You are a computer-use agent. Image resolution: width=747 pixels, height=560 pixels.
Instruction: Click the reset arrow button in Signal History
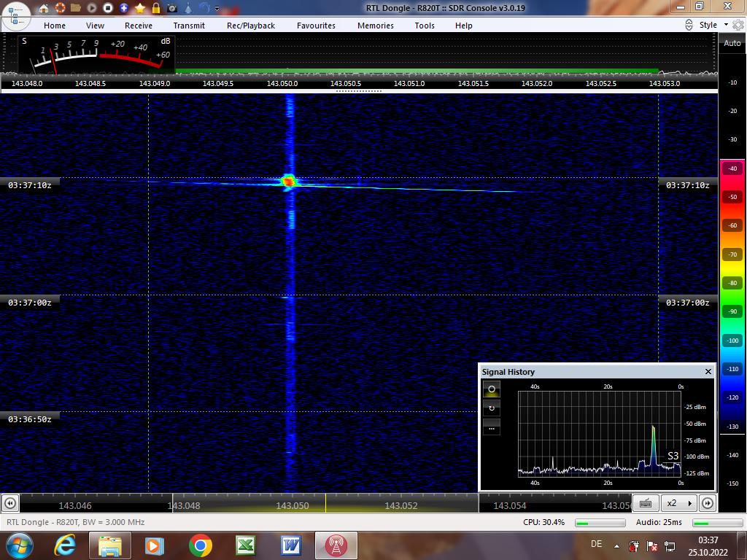click(x=492, y=408)
